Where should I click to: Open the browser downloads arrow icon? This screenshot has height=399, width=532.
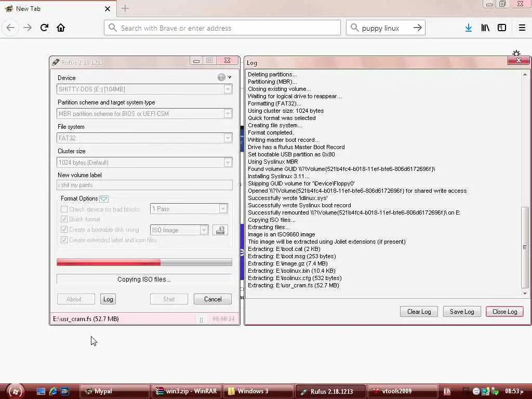pyautogui.click(x=469, y=28)
